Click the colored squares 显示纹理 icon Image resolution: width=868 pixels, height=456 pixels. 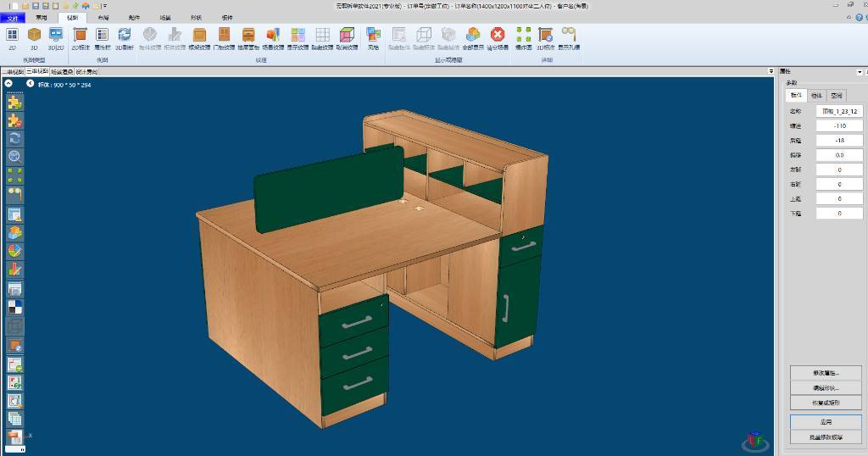[x=298, y=36]
